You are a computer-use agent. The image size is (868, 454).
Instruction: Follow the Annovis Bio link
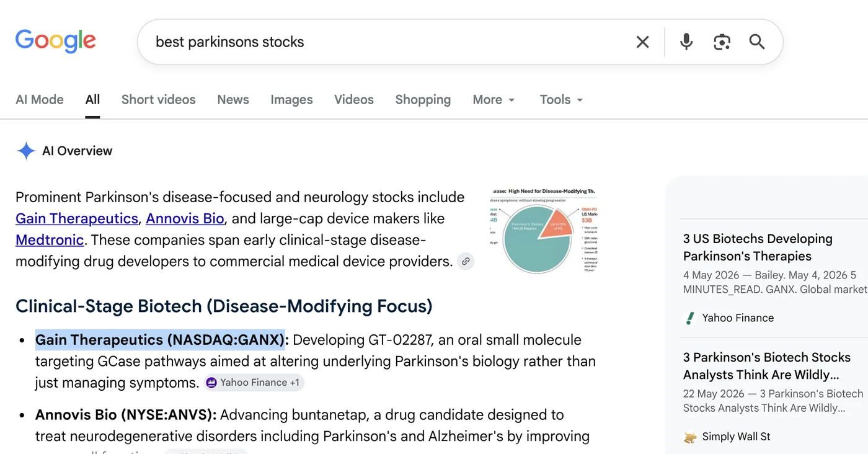(x=185, y=218)
